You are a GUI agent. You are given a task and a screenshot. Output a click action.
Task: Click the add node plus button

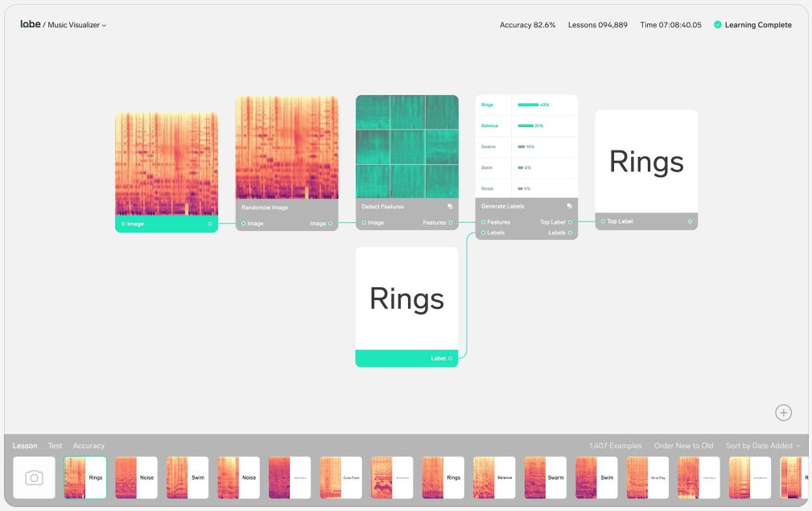(783, 412)
